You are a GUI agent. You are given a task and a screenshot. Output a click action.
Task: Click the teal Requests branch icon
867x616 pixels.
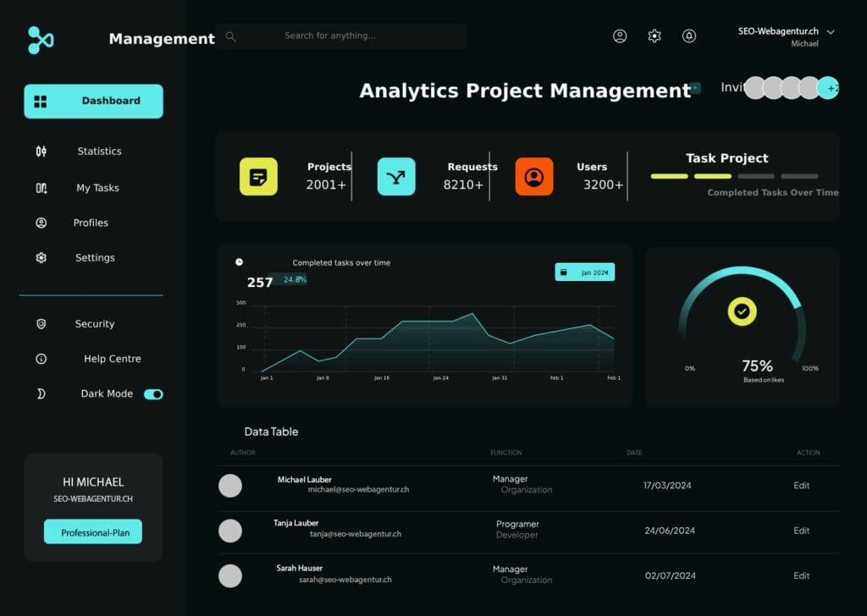(x=395, y=178)
